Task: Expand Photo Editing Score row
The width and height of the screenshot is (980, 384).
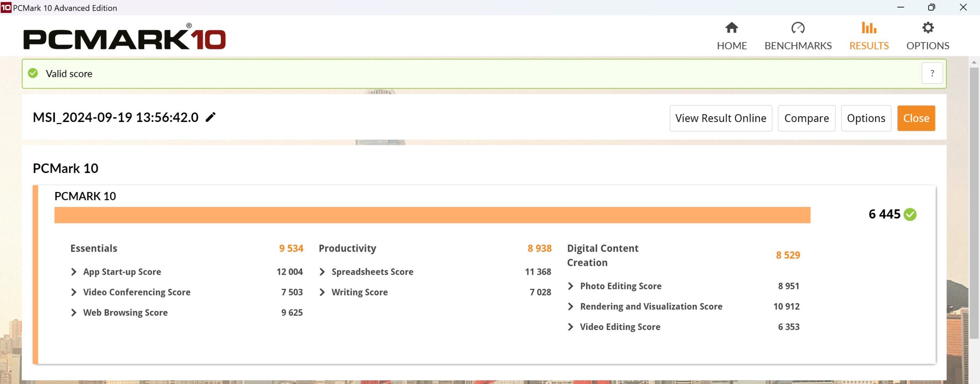Action: [x=570, y=286]
